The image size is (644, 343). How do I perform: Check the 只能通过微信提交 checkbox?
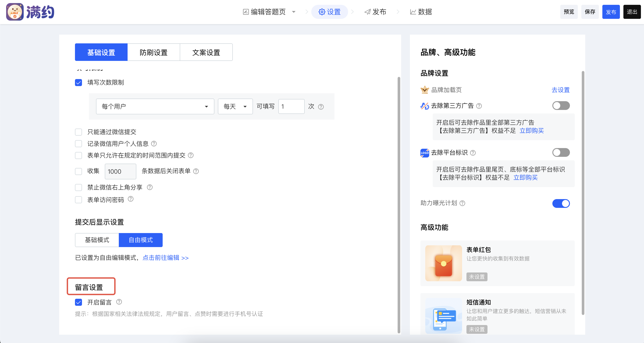click(x=78, y=132)
